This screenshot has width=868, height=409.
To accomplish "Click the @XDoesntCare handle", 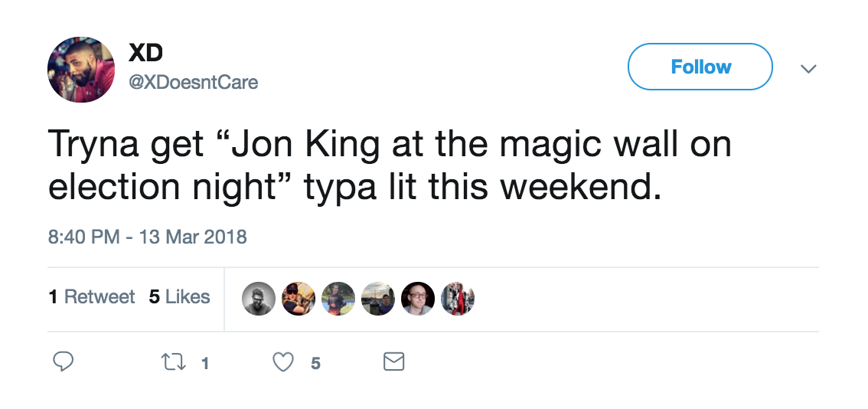I will (x=192, y=82).
